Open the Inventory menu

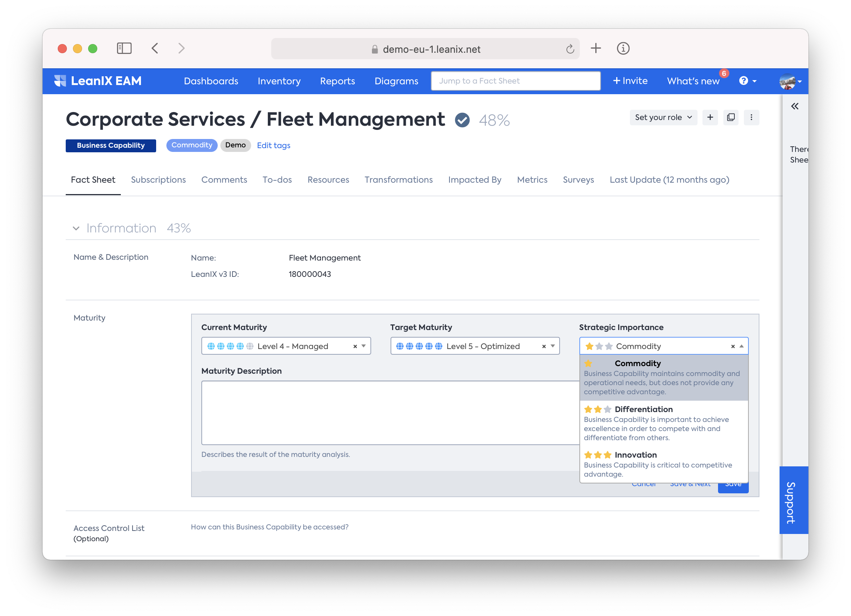(x=279, y=81)
